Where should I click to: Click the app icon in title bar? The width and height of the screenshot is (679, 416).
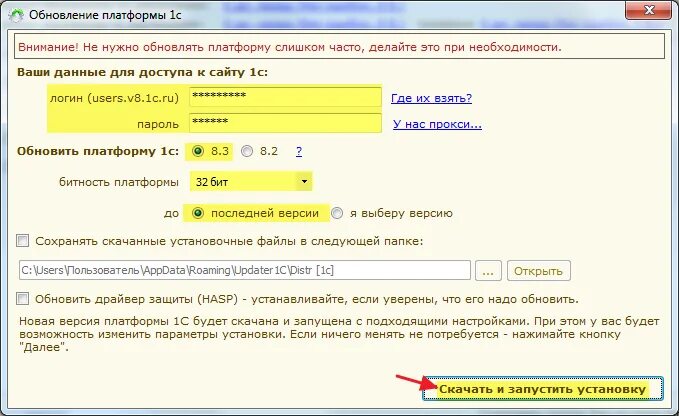(x=16, y=15)
